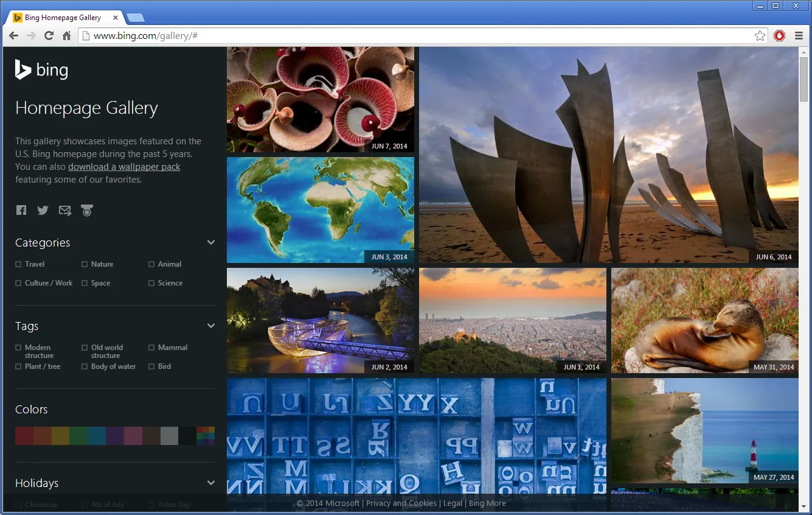812x515 pixels.
Task: Click the Colors section heading
Action: [31, 409]
